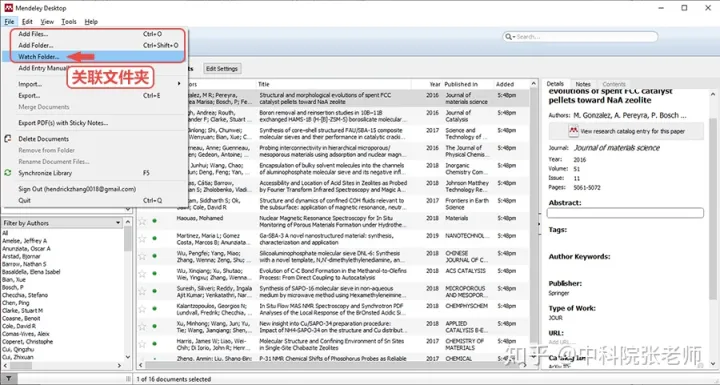Toggle favorite star for Wu, Pengfei row
Viewport: 720px width, 385px height.
(142, 256)
